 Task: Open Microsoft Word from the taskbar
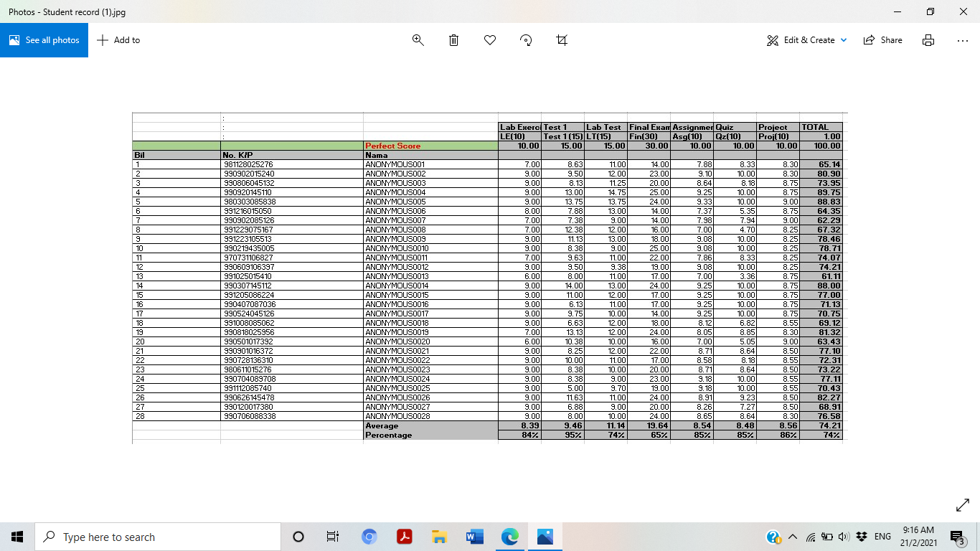pyautogui.click(x=475, y=537)
